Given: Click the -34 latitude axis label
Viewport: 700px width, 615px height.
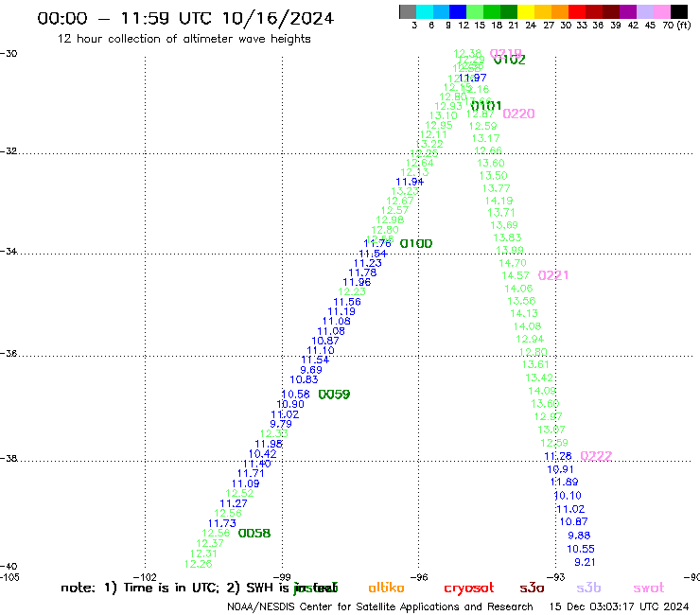Looking at the screenshot, I should tap(9, 251).
